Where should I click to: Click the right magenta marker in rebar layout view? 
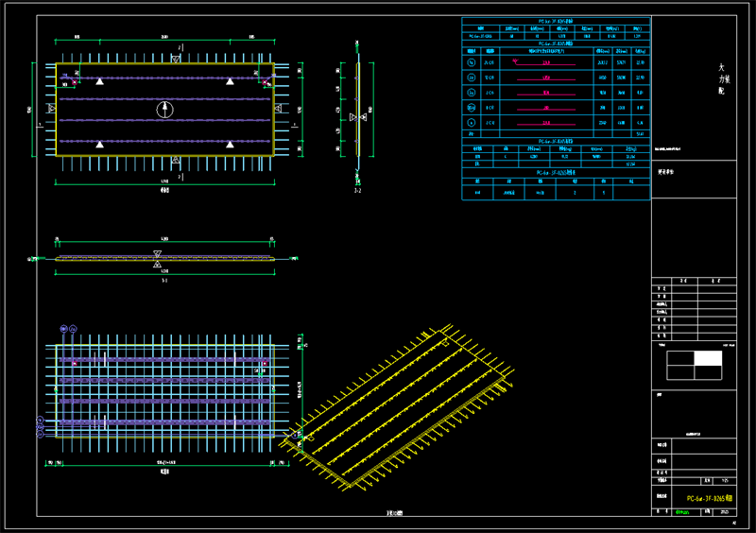tap(265, 363)
